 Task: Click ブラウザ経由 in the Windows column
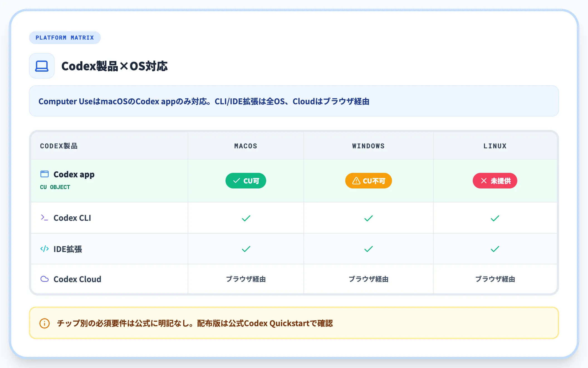[369, 279]
